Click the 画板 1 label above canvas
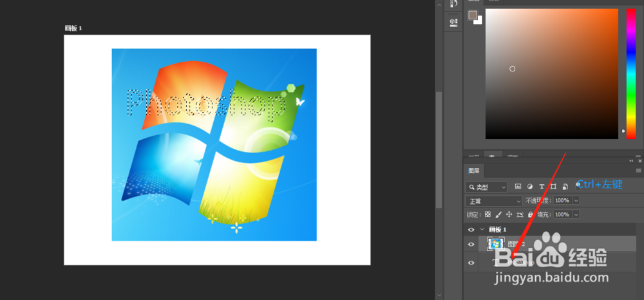 click(x=73, y=28)
